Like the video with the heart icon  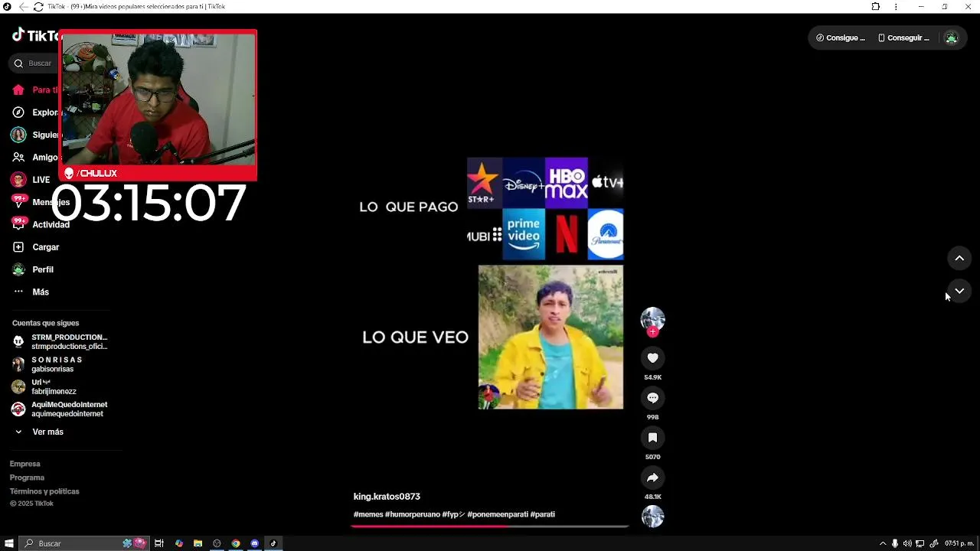pos(652,358)
